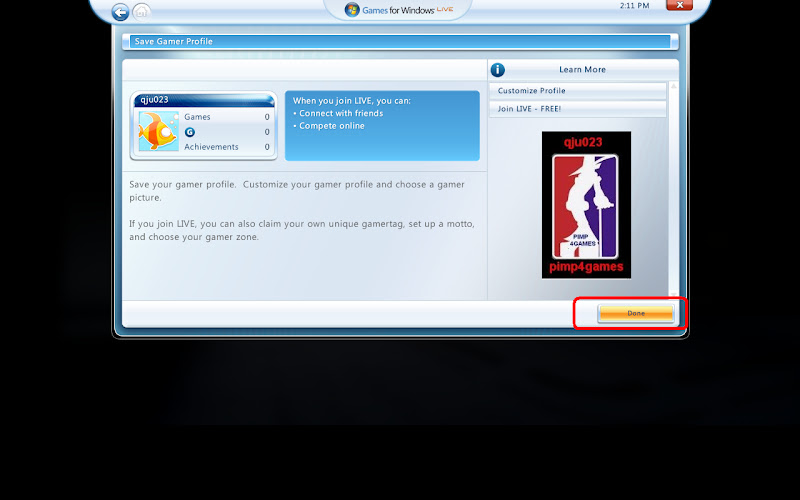Open the greyed home icon
800x500 pixels.
click(141, 11)
